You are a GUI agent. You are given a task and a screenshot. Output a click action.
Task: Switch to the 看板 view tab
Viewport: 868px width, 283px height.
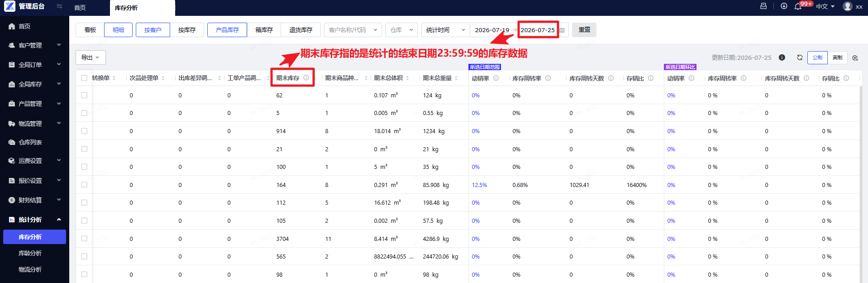click(90, 30)
